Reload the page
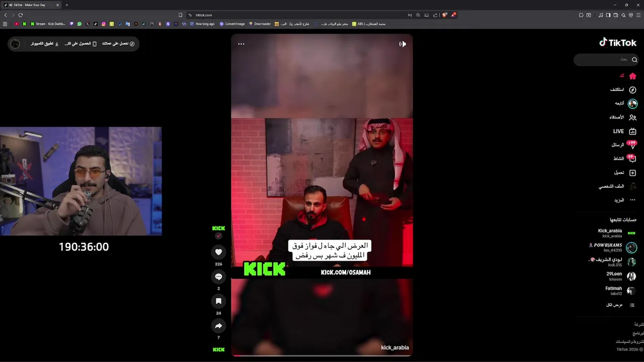This screenshot has width=644, height=362. click(21, 15)
